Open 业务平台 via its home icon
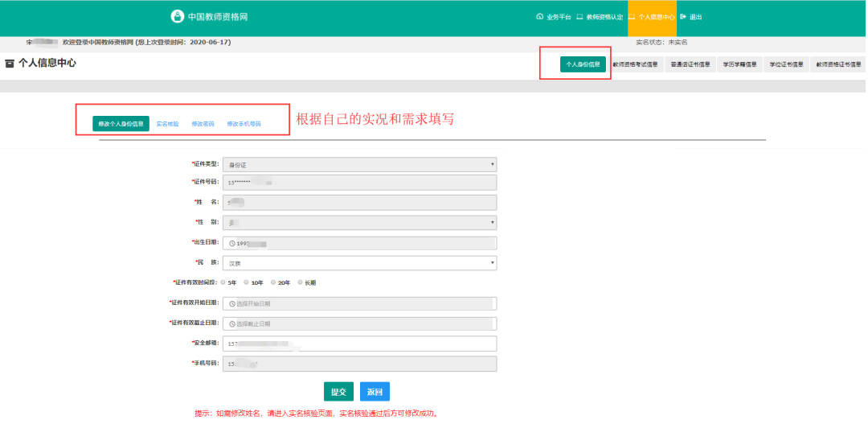 [540, 17]
